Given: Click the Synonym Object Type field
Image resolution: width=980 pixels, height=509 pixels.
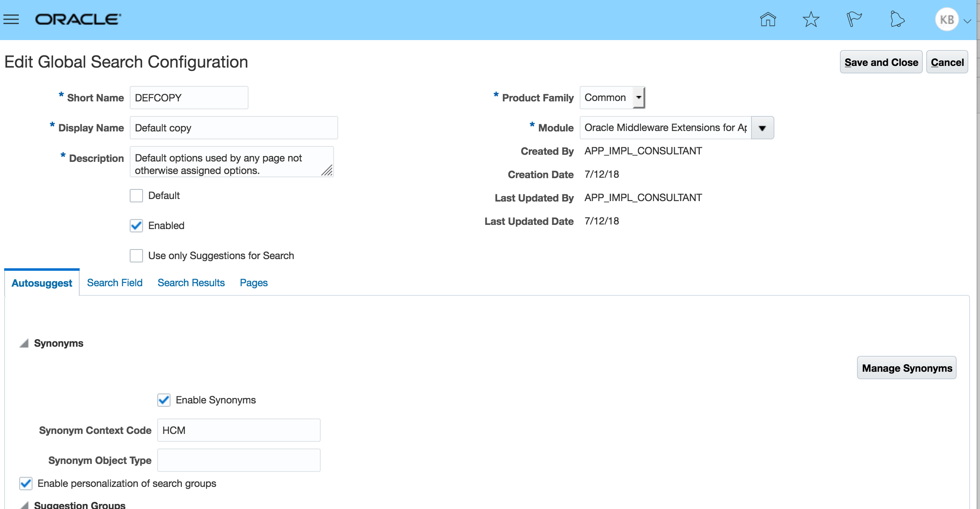Looking at the screenshot, I should point(239,460).
